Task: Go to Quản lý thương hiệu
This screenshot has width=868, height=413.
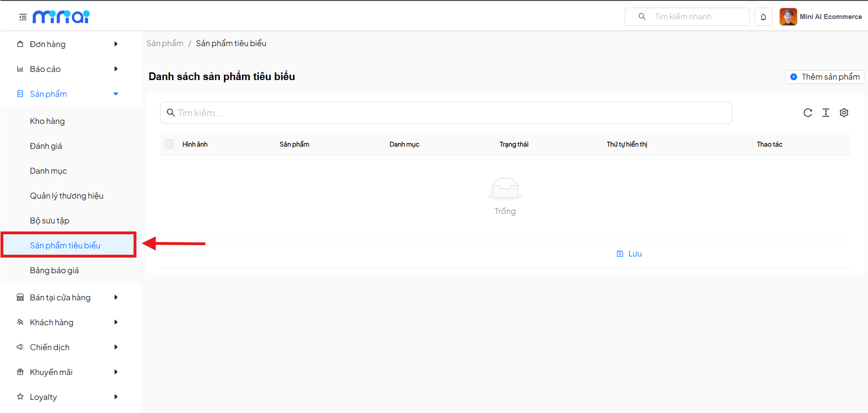Action: point(66,196)
